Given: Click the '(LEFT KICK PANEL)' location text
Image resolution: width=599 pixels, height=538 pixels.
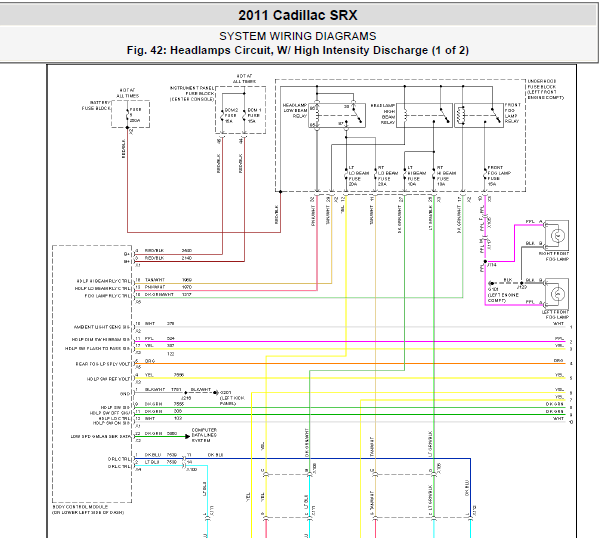Looking at the screenshot, I should (x=232, y=401).
